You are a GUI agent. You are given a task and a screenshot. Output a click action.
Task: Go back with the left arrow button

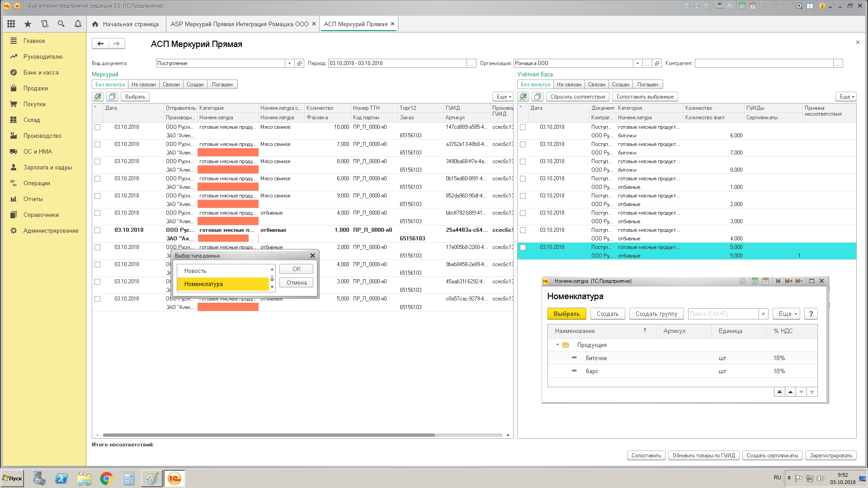pos(100,44)
